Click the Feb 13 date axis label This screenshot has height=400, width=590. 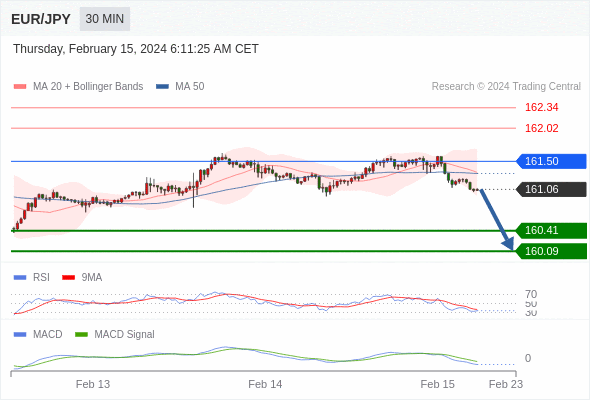pyautogui.click(x=93, y=384)
